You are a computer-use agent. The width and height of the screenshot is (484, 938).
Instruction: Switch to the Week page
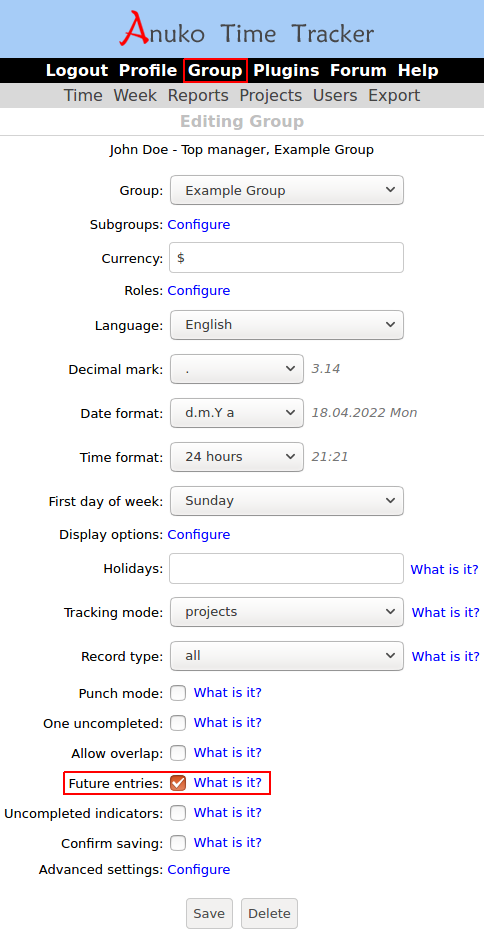(135, 96)
